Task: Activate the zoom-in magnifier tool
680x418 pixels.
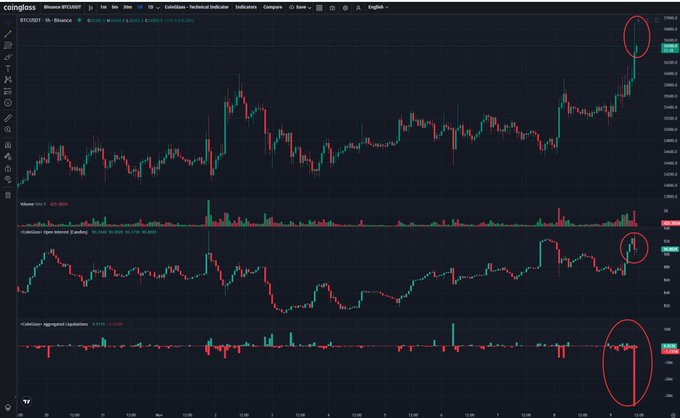Action: (x=8, y=130)
